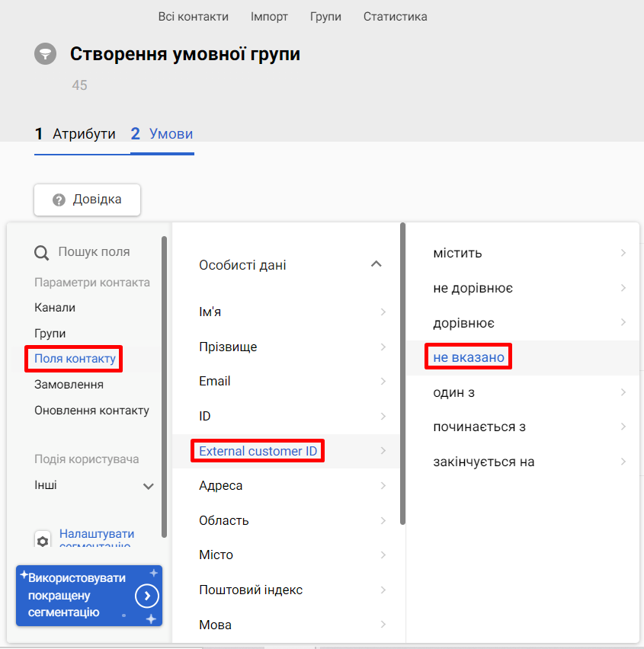Click the middle field list scrollbar
The height and width of the screenshot is (649, 644).
[x=402, y=373]
